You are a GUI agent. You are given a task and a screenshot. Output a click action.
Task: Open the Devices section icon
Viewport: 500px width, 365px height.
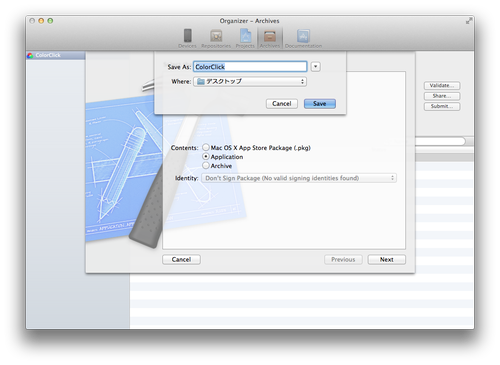(x=188, y=35)
